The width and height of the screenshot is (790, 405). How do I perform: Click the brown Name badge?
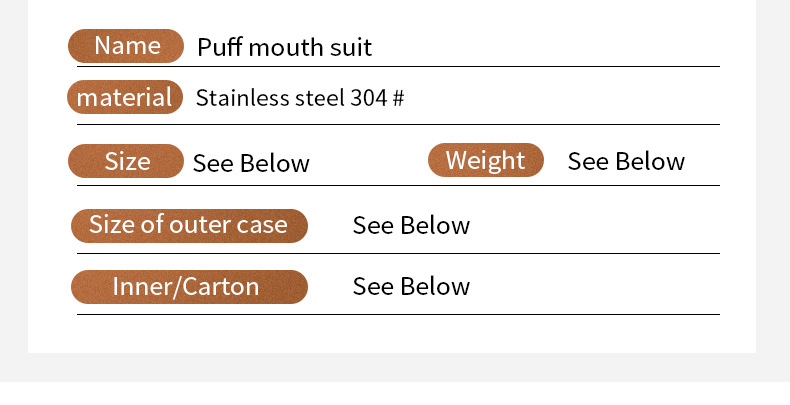pos(126,46)
